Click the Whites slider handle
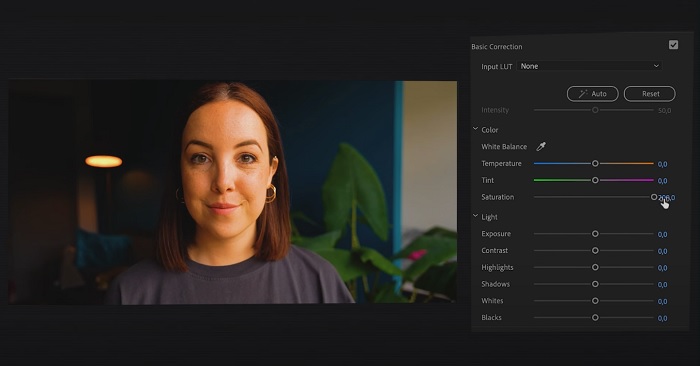The width and height of the screenshot is (700, 366). [595, 301]
